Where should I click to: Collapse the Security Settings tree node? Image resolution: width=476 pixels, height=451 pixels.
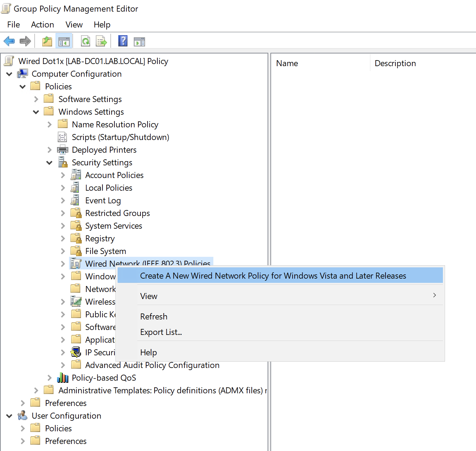(50, 163)
